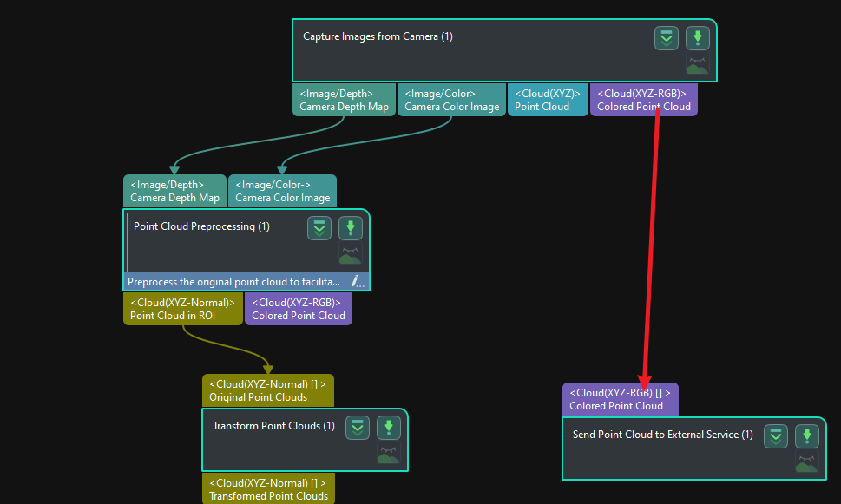Click the Preprocessing step description text bar

tap(234, 282)
